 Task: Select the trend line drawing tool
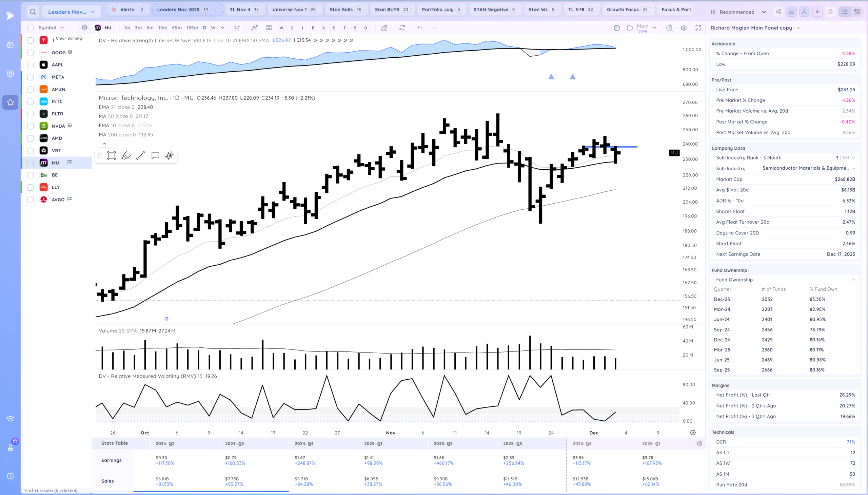pos(140,156)
